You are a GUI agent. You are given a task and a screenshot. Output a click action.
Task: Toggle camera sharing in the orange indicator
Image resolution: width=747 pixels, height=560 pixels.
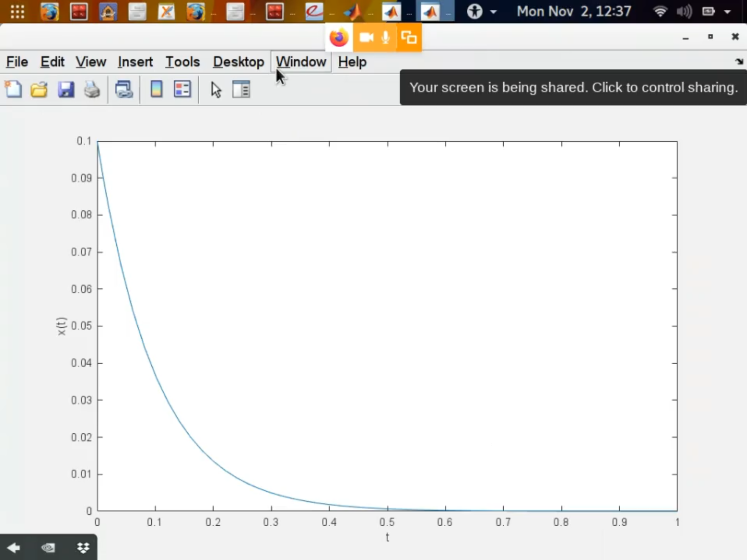(x=366, y=37)
